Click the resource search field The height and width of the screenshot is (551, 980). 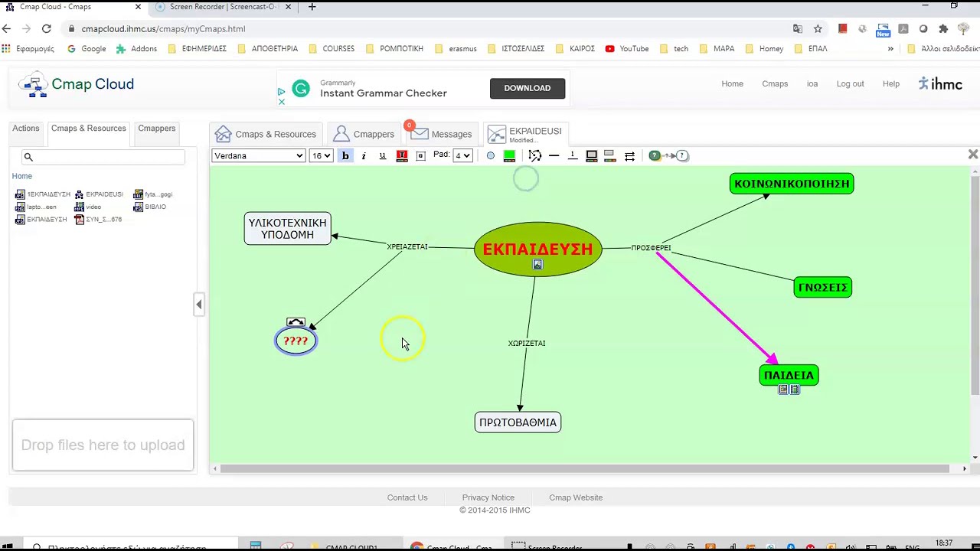tap(103, 157)
